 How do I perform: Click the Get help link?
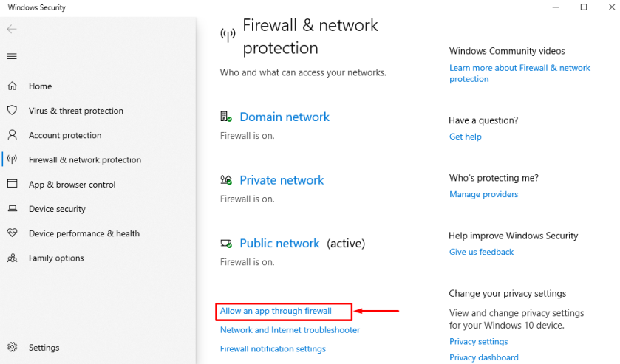[465, 137]
